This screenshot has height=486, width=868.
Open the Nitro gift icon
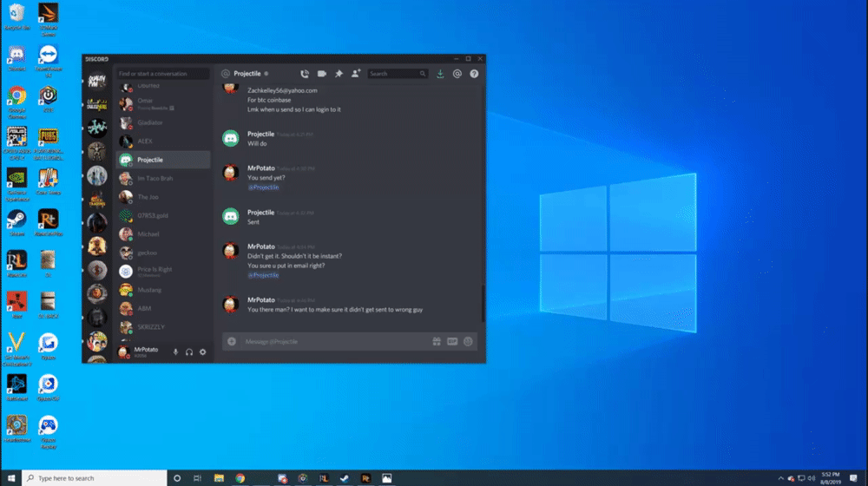pos(437,342)
